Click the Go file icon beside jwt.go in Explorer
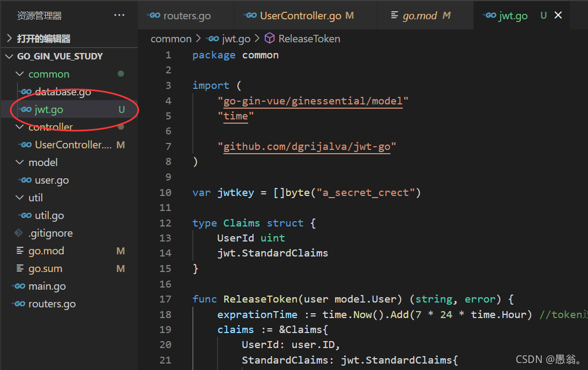The image size is (588, 370). click(26, 109)
